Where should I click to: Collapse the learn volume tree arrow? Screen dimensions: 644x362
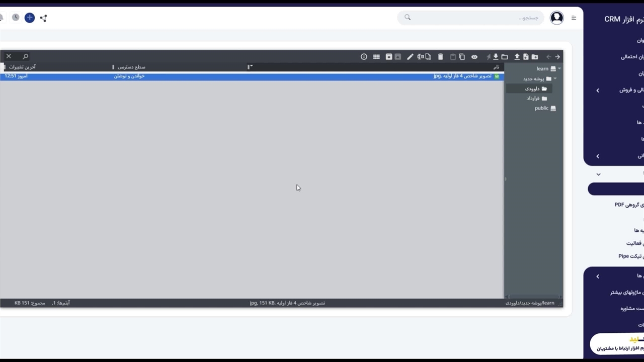tap(559, 69)
